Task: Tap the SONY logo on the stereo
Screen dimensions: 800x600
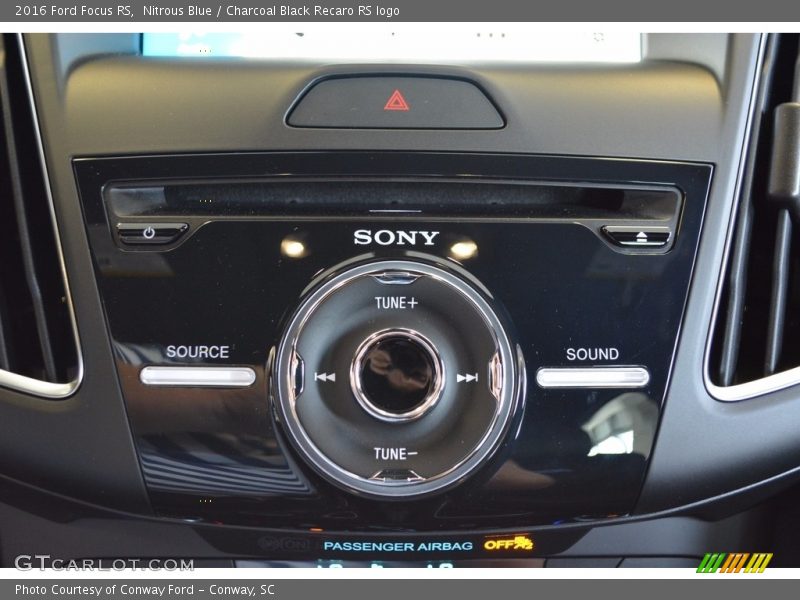Action: [396, 237]
